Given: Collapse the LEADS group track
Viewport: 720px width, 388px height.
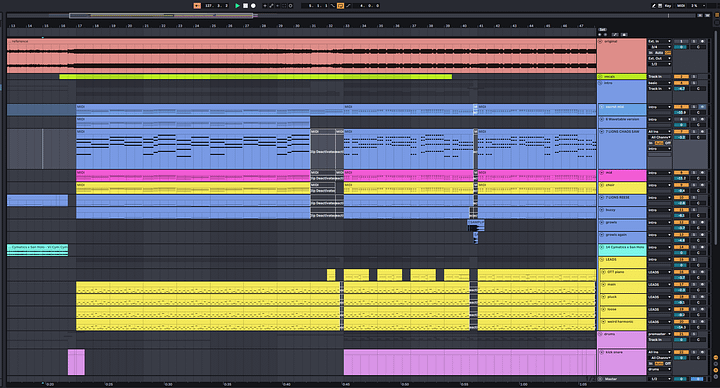Looking at the screenshot, I should point(601,260).
